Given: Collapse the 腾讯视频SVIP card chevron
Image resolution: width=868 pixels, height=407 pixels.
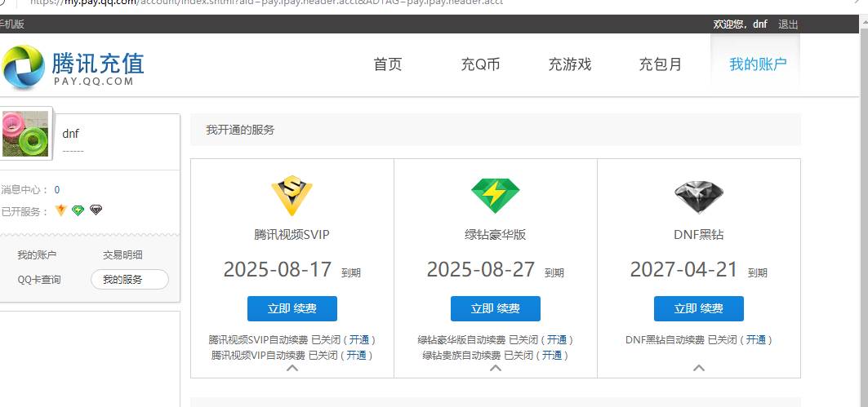Looking at the screenshot, I should (x=292, y=368).
